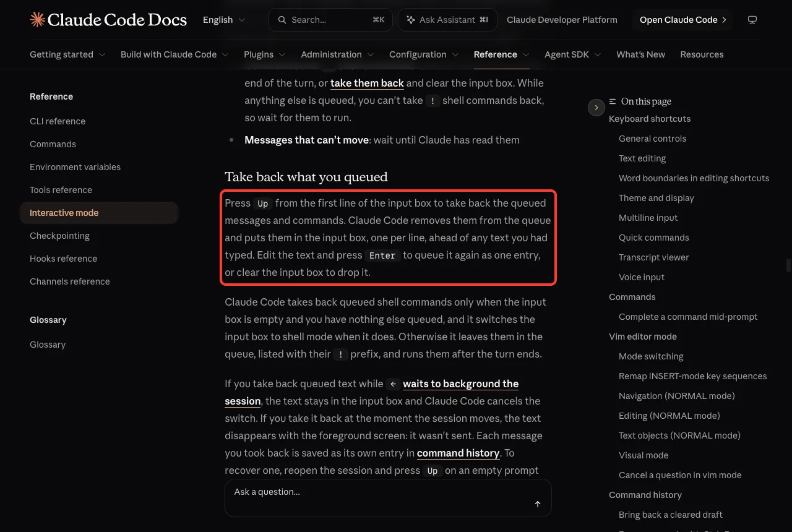Click the Ask Assistant sparkle icon

click(411, 20)
